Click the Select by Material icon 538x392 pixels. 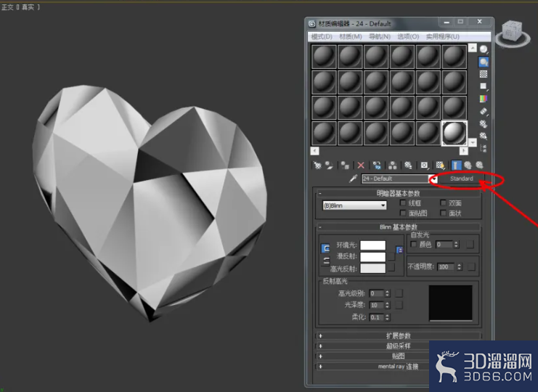(484, 136)
